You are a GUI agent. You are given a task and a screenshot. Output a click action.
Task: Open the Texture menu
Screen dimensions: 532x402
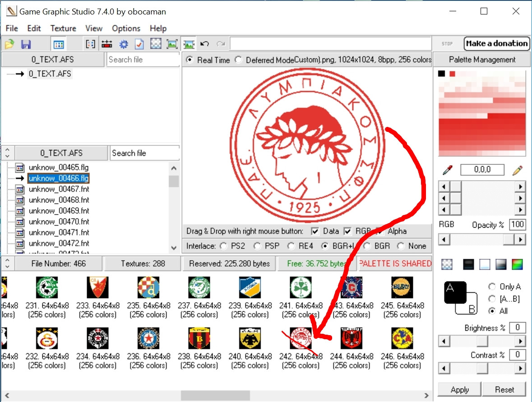point(63,28)
